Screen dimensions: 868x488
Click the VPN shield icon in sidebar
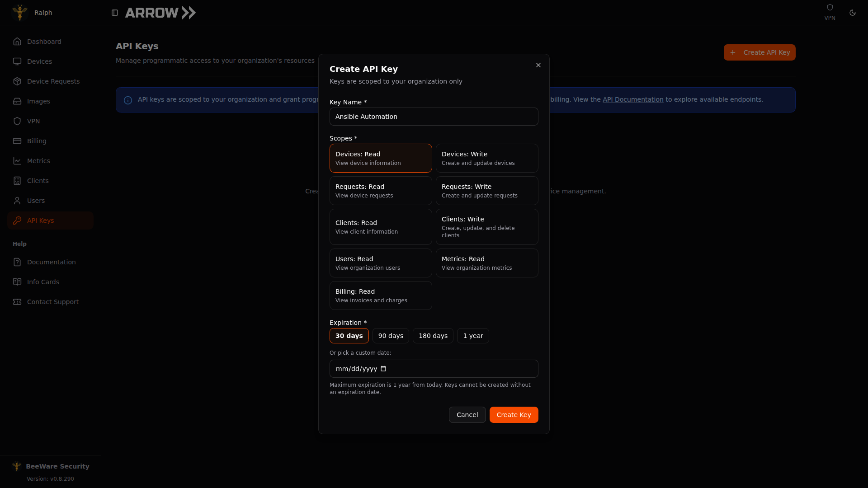[17, 121]
